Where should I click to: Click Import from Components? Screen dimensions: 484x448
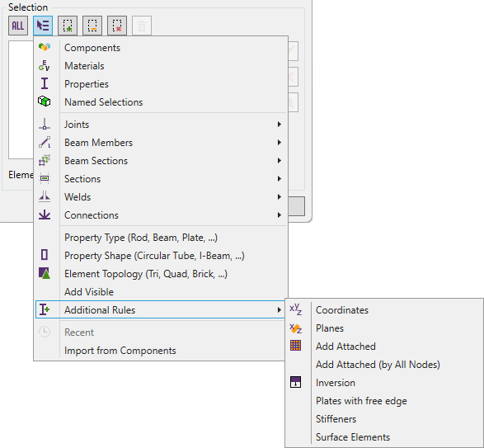click(x=160, y=351)
